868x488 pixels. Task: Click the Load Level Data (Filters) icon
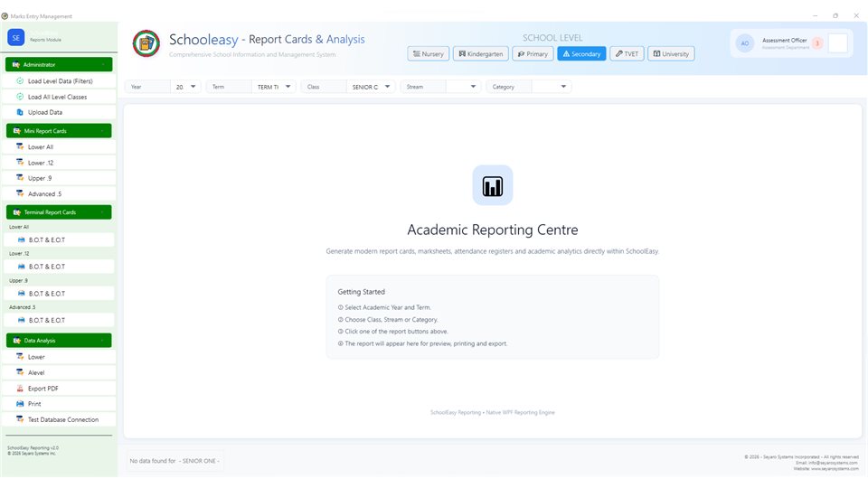pos(20,80)
